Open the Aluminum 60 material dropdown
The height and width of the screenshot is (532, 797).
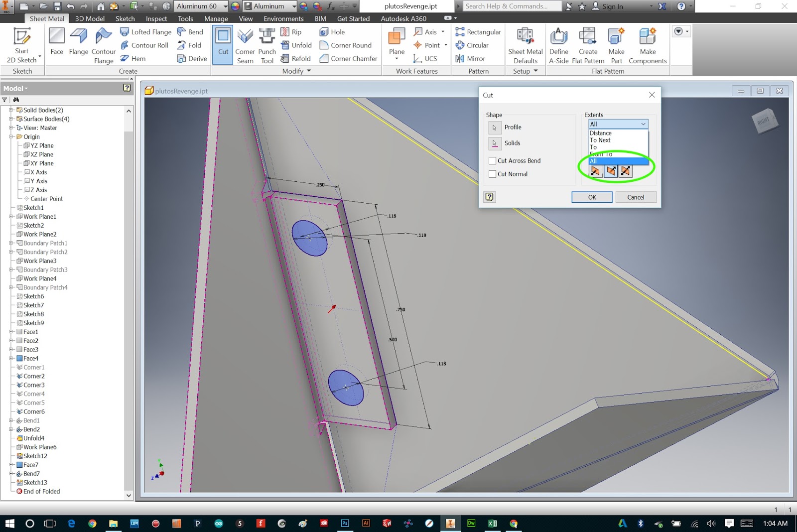(x=225, y=6)
